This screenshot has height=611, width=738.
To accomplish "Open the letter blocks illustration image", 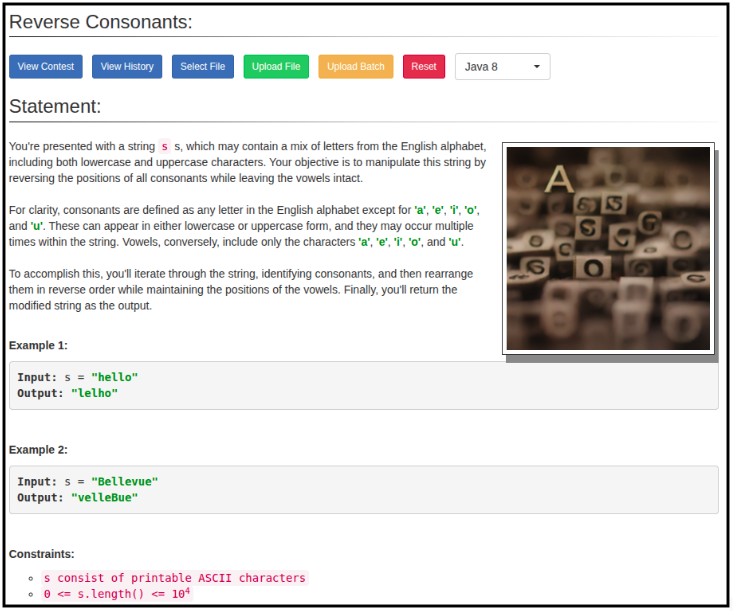I will point(608,248).
